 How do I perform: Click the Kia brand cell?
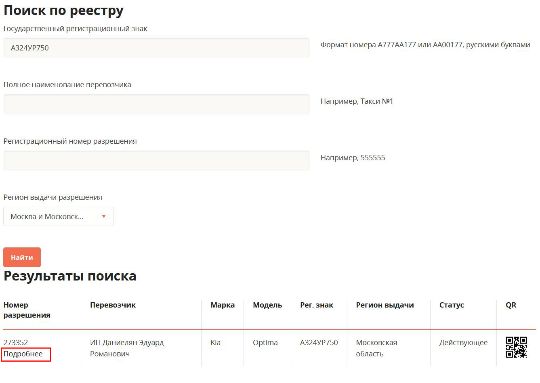pyautogui.click(x=216, y=342)
